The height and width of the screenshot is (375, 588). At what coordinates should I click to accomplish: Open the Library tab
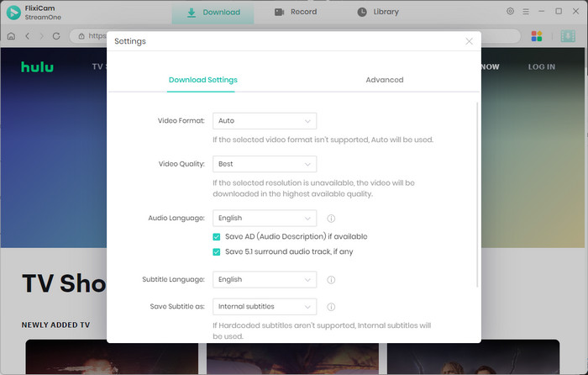[x=378, y=12]
